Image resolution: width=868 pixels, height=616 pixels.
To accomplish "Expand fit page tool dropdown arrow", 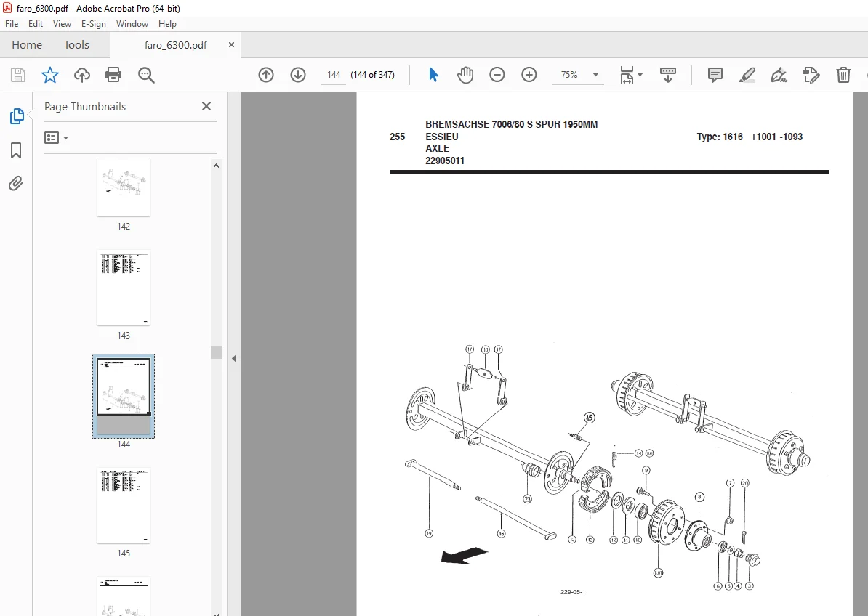I will click(x=640, y=75).
